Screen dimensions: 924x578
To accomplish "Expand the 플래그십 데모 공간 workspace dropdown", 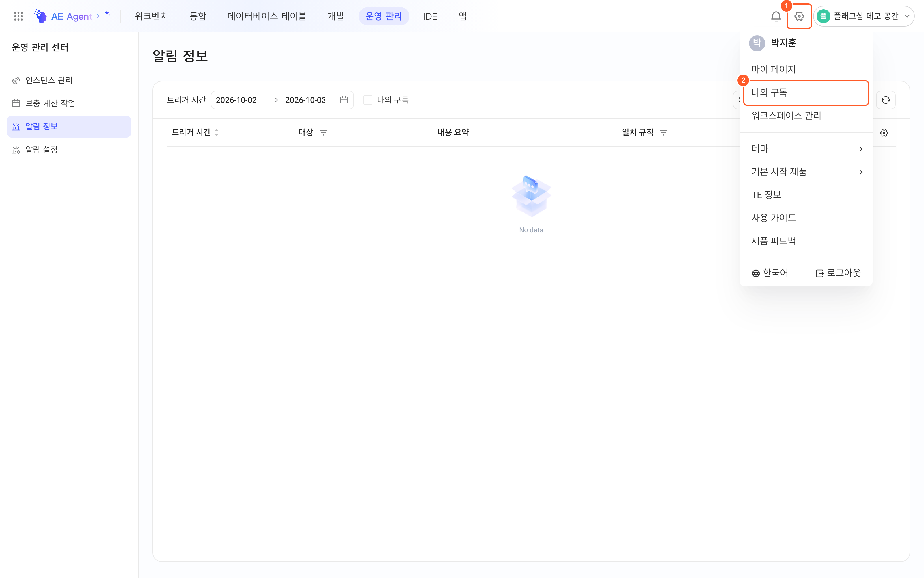I will click(864, 16).
